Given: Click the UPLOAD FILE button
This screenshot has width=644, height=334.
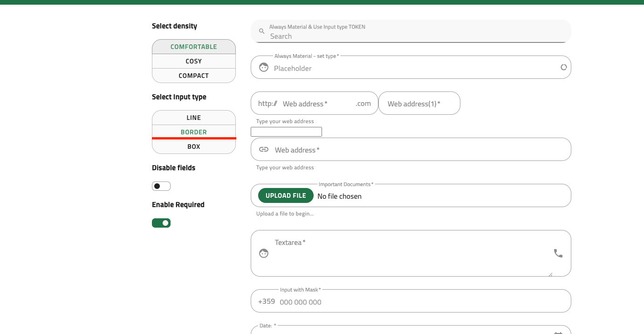Looking at the screenshot, I should [286, 195].
